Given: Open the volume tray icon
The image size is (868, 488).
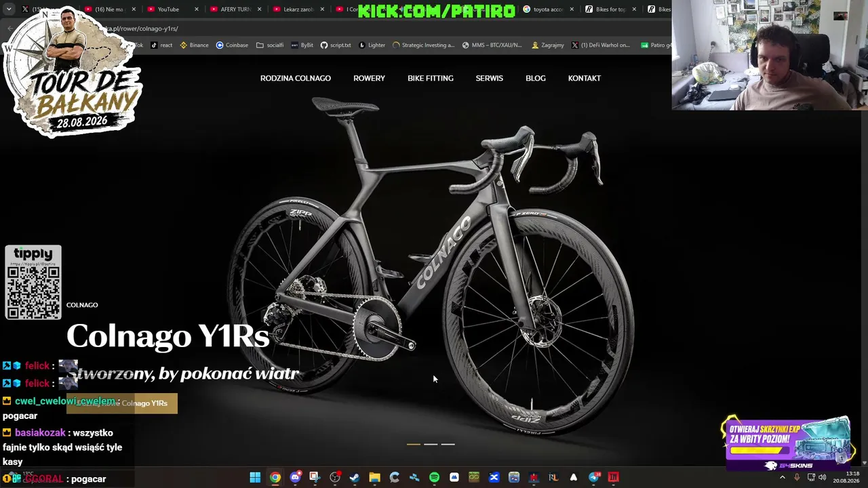Looking at the screenshot, I should coord(822,478).
